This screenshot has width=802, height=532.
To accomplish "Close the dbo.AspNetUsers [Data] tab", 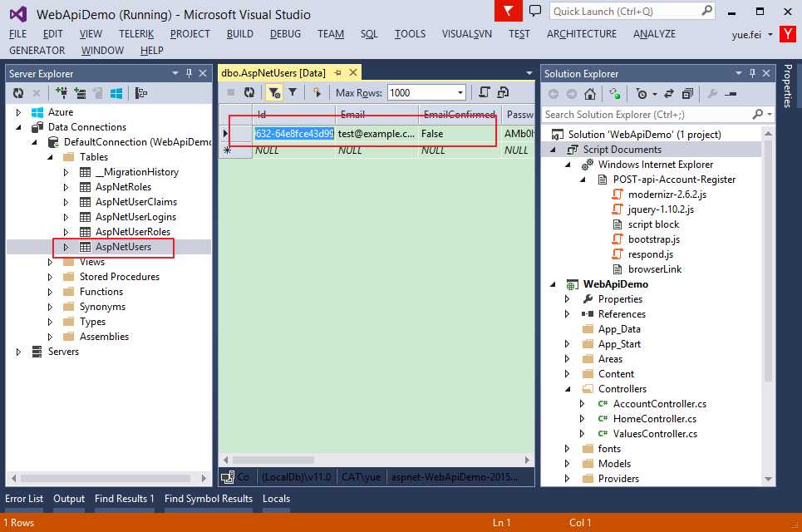I will click(x=353, y=72).
